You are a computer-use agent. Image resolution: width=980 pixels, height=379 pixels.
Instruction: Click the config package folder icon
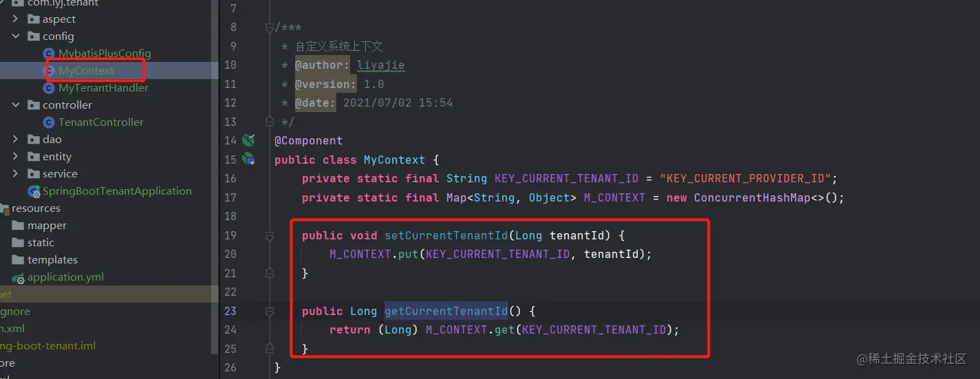click(33, 36)
